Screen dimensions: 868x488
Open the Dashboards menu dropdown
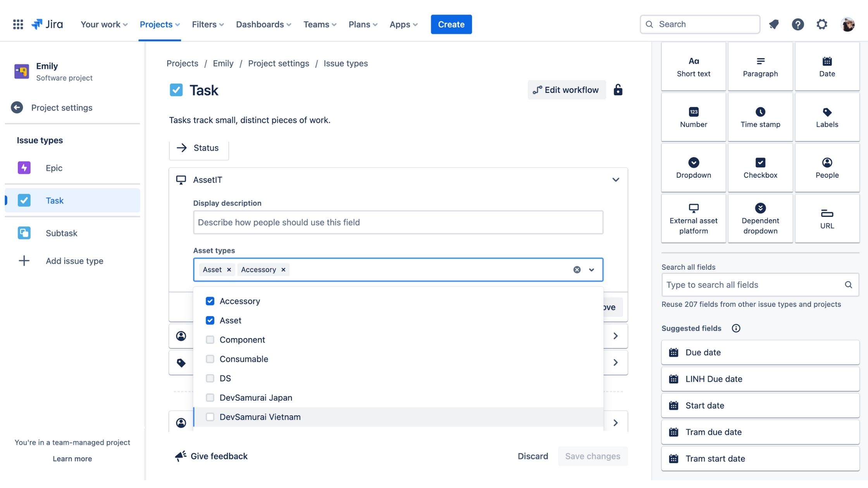[263, 24]
